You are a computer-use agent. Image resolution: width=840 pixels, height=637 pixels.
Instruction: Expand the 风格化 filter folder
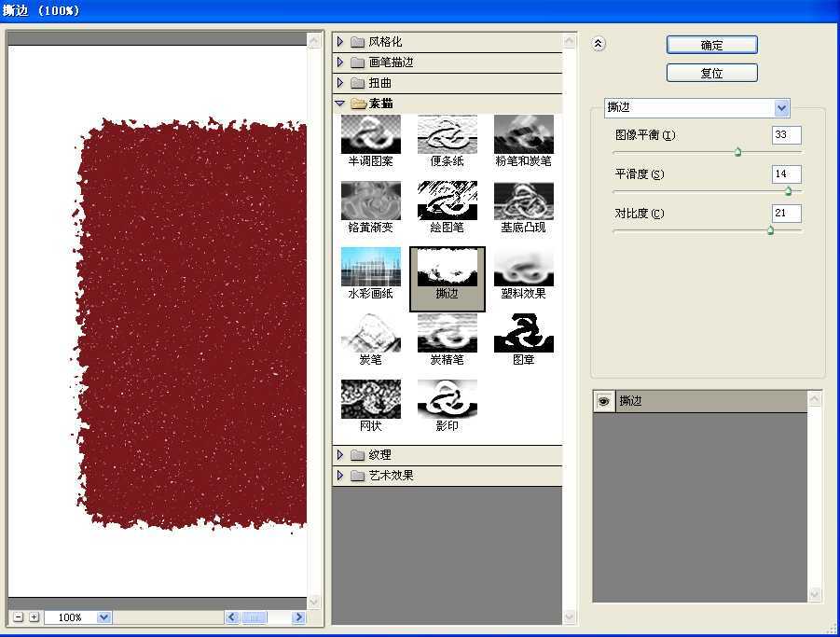click(x=340, y=42)
